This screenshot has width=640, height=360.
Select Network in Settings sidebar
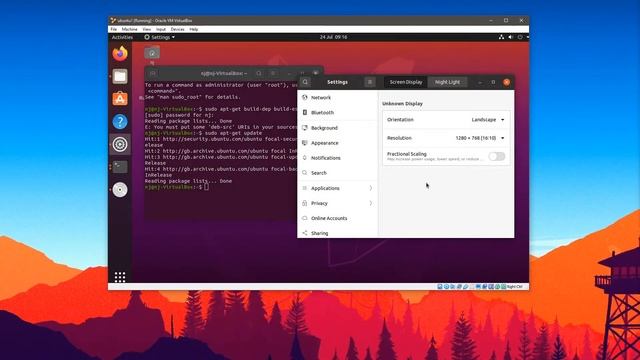338,98
